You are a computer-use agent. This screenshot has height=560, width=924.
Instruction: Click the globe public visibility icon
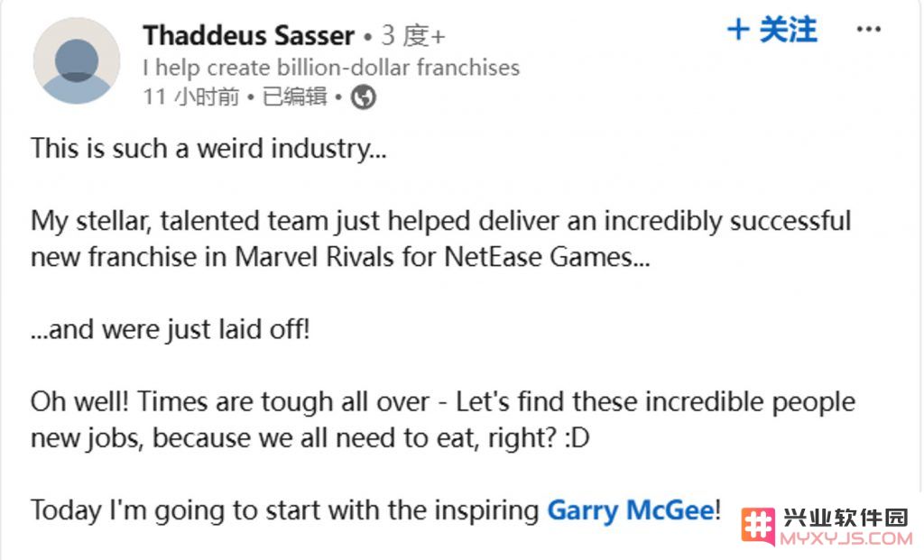(363, 97)
